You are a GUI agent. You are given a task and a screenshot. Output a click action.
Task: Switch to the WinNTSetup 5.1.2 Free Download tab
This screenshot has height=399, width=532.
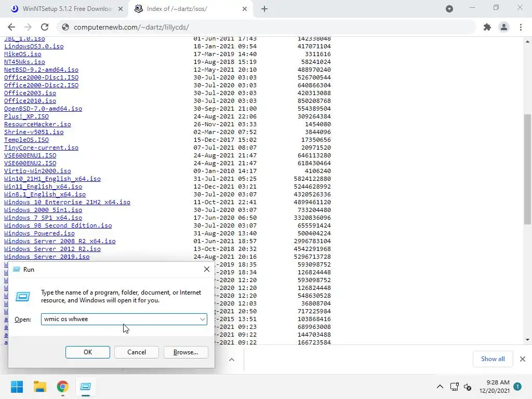(x=66, y=9)
